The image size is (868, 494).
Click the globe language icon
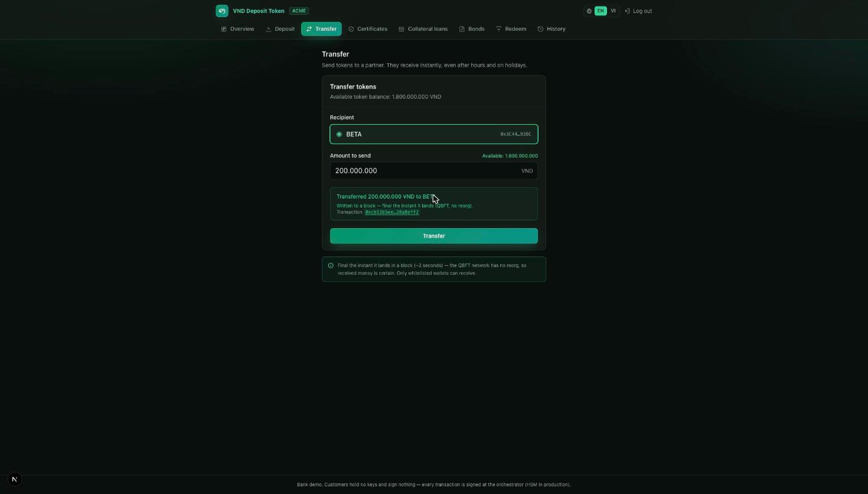(x=589, y=11)
